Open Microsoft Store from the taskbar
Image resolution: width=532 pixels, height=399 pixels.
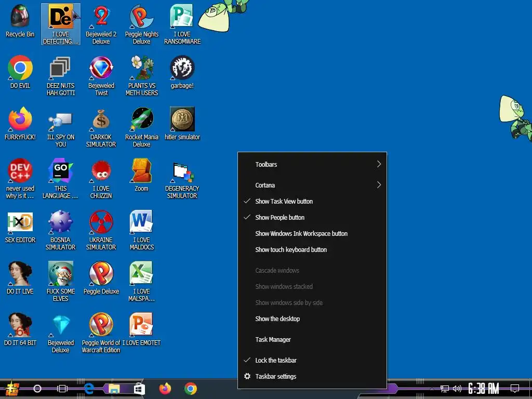[x=139, y=389]
